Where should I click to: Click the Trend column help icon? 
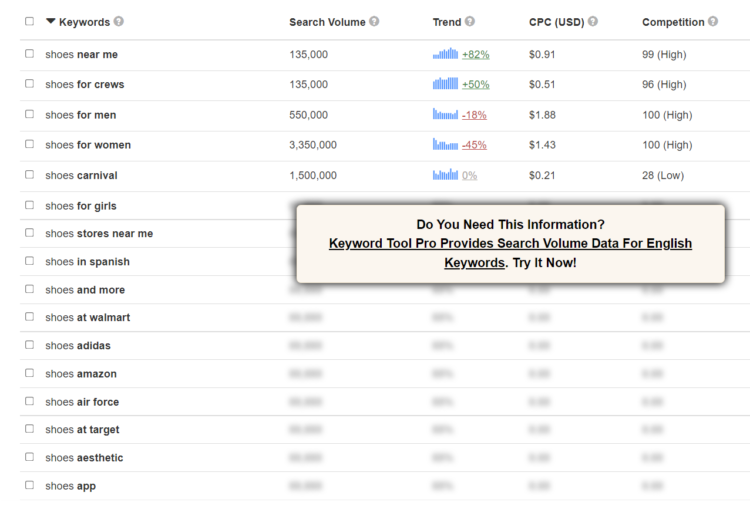click(x=470, y=22)
